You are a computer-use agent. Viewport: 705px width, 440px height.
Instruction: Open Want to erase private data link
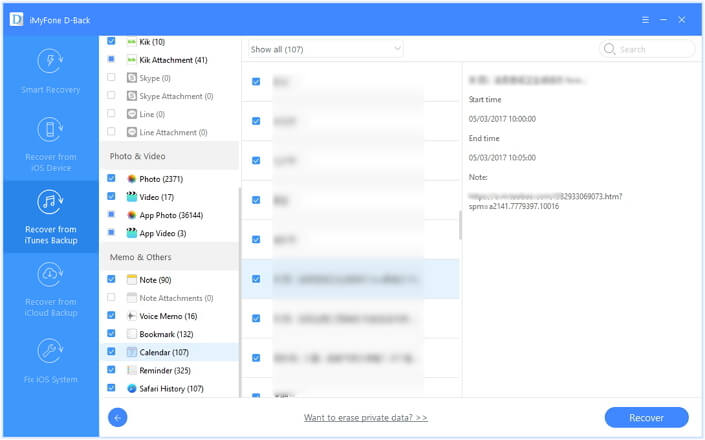[x=366, y=418]
